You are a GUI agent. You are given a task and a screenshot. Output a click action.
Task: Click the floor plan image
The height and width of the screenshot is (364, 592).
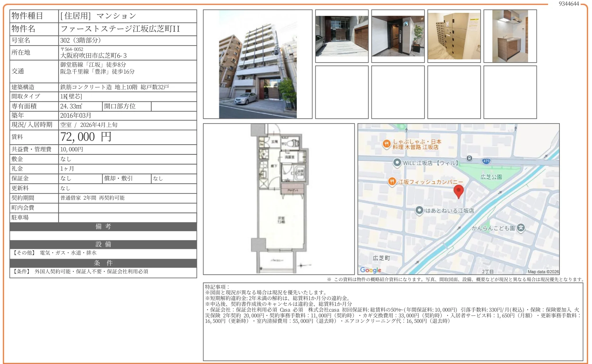279,199
